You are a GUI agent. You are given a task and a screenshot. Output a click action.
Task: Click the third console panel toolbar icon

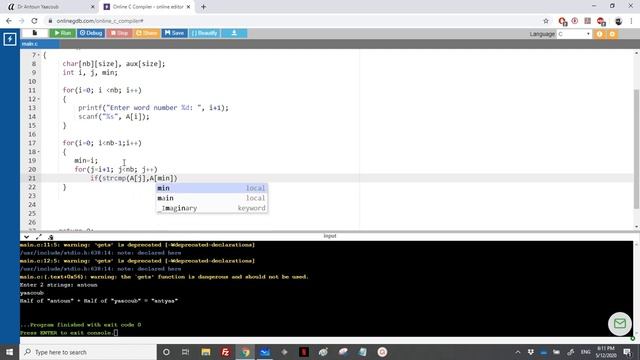point(51,237)
